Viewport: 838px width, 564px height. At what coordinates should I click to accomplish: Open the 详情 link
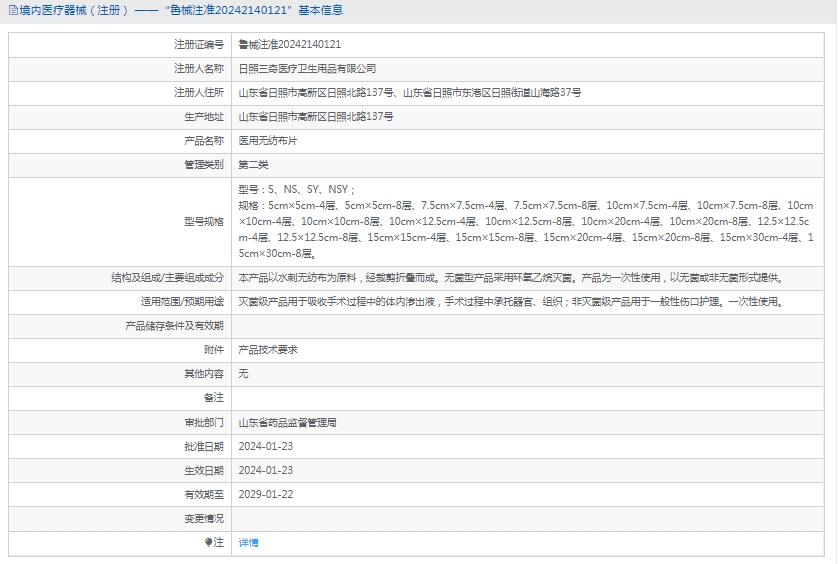(x=248, y=542)
